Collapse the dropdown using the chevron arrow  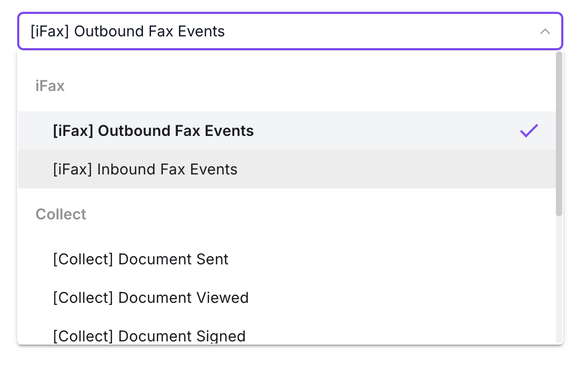pyautogui.click(x=545, y=32)
